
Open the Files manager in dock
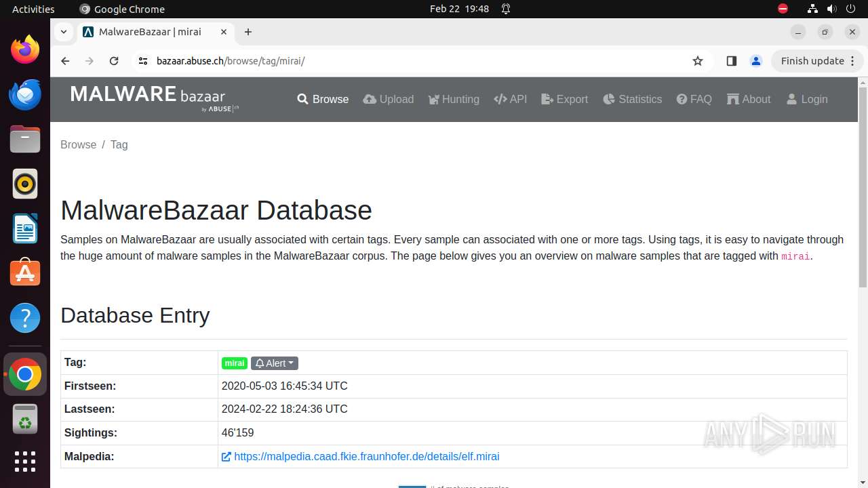point(25,139)
